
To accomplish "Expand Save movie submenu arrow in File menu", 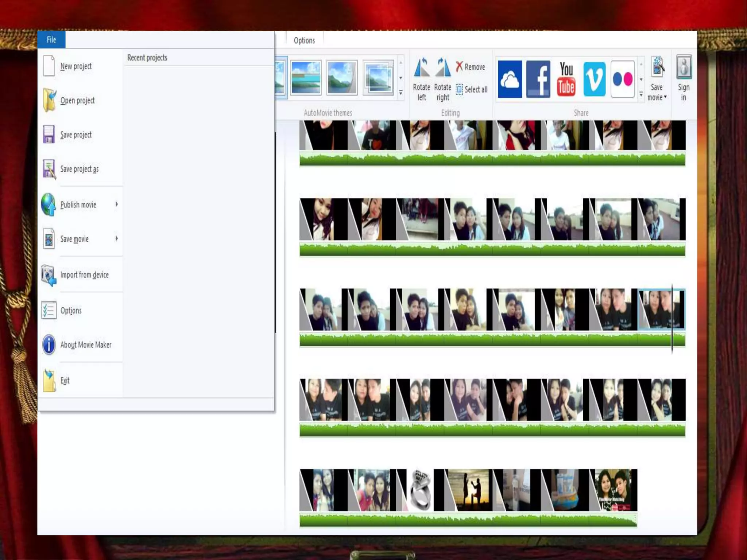I will point(117,238).
